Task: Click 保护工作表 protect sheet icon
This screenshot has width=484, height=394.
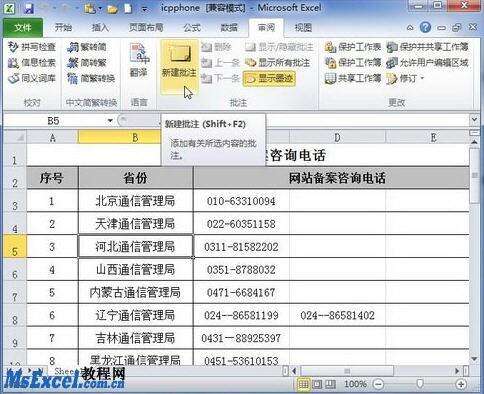Action: [x=330, y=47]
